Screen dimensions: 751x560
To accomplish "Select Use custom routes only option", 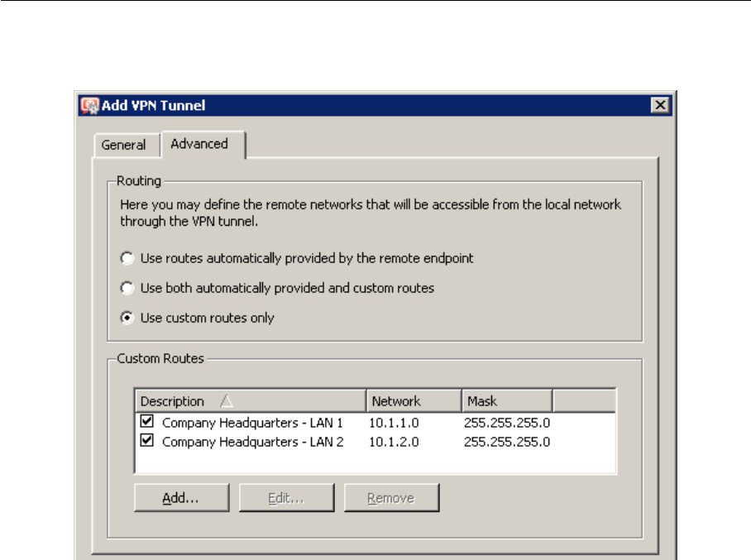I will pos(127,318).
